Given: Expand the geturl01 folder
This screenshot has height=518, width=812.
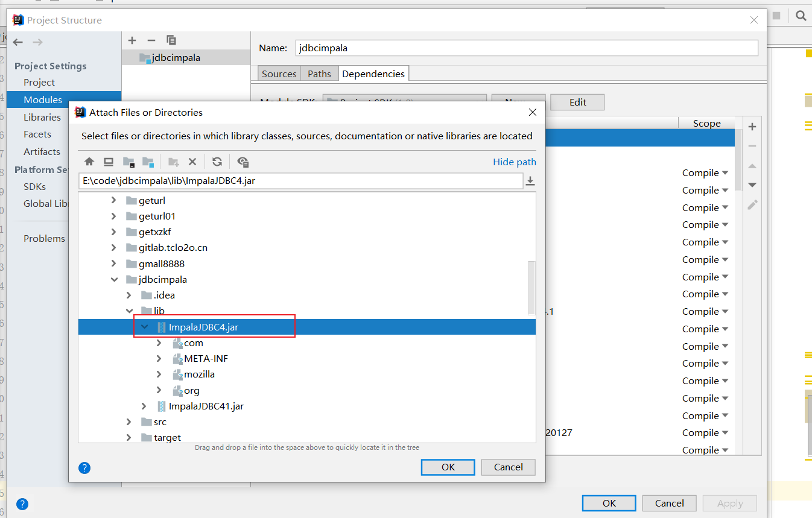Looking at the screenshot, I should coord(113,216).
